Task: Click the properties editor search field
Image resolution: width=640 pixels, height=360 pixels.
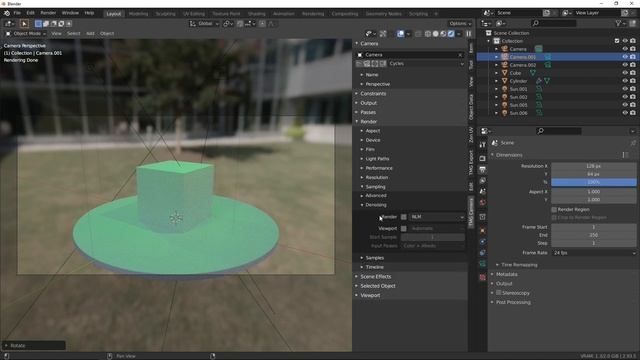Action: click(559, 131)
